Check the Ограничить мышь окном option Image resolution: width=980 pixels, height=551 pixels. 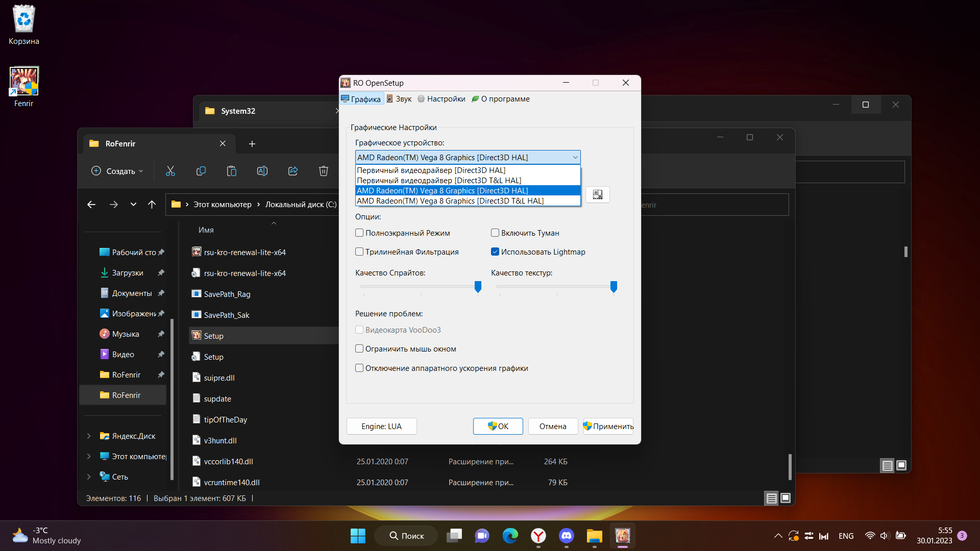[359, 349]
